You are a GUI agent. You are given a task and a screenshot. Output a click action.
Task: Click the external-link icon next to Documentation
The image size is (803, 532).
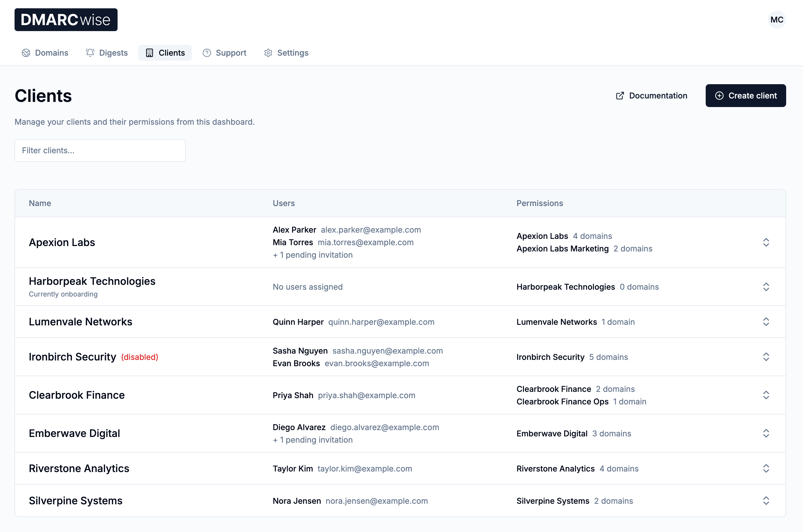point(620,95)
